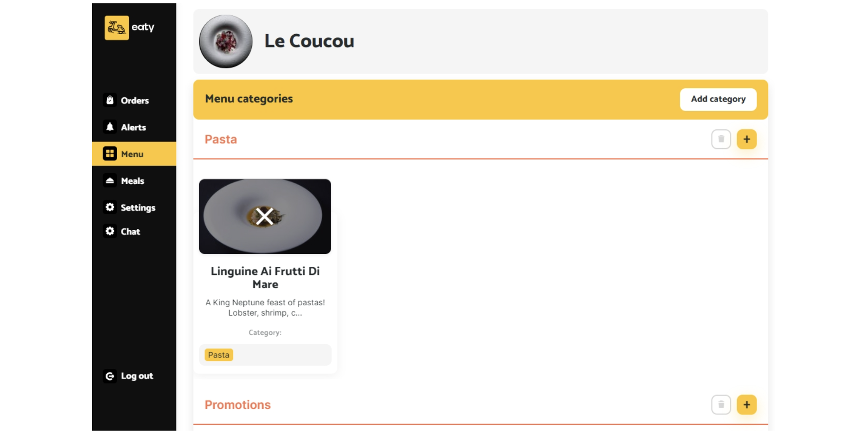This screenshot has height=433, width=868.
Task: Click the eaty scooter logo icon
Action: pos(117,28)
